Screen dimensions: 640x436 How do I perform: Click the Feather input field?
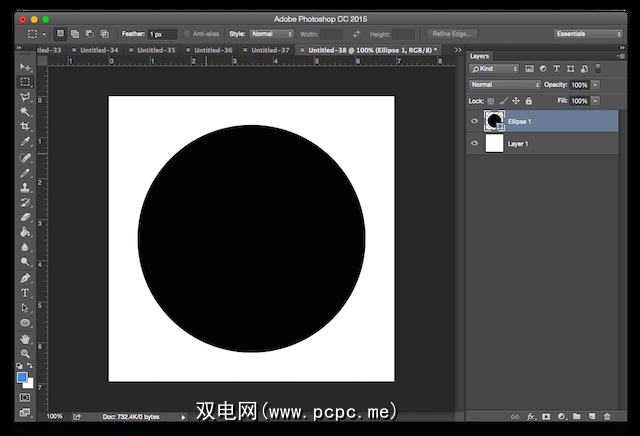click(x=162, y=34)
